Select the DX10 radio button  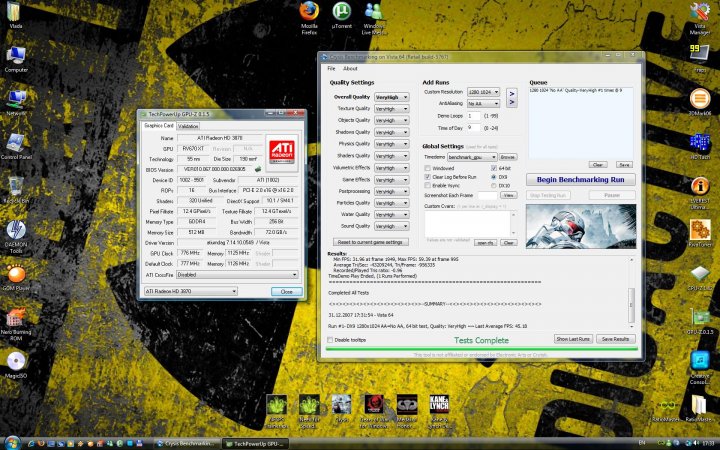pos(494,186)
